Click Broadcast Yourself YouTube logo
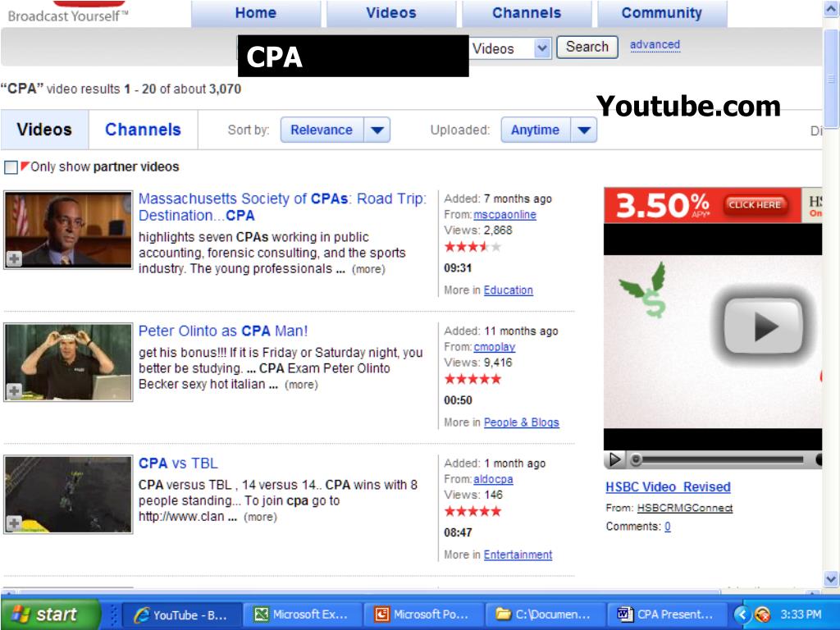The image size is (840, 630). [x=68, y=13]
